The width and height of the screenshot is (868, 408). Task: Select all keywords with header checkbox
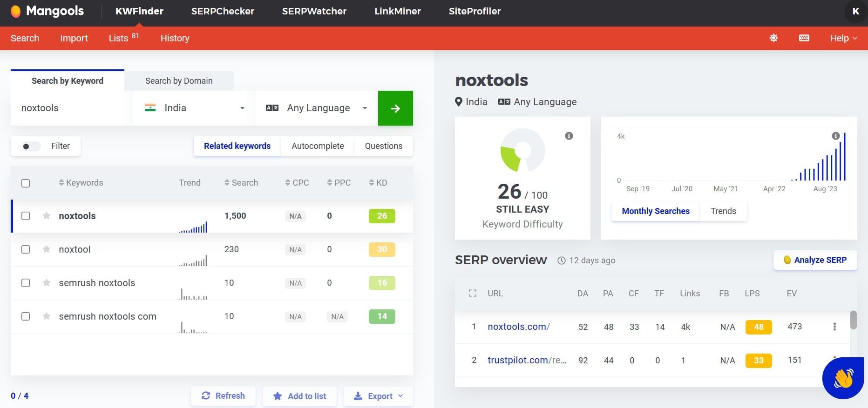(26, 183)
